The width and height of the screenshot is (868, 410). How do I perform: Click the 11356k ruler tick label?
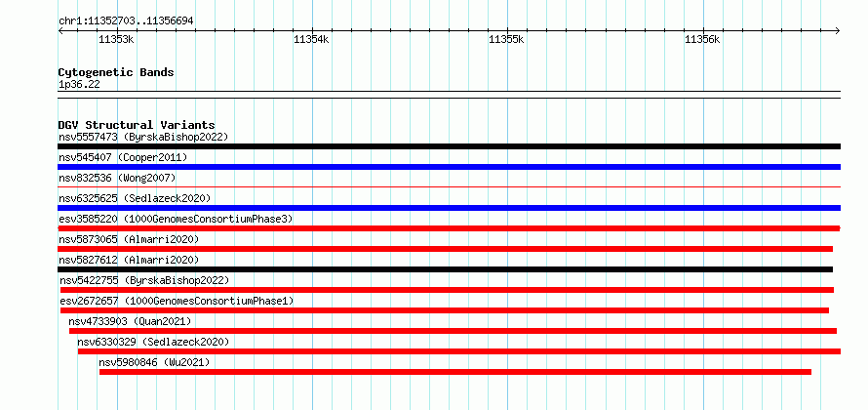(x=702, y=39)
